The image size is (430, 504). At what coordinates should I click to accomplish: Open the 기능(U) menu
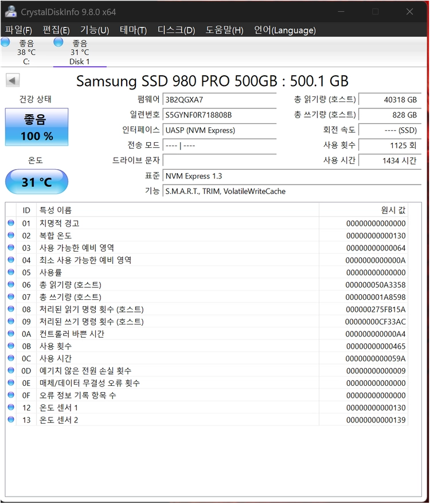pyautogui.click(x=95, y=30)
